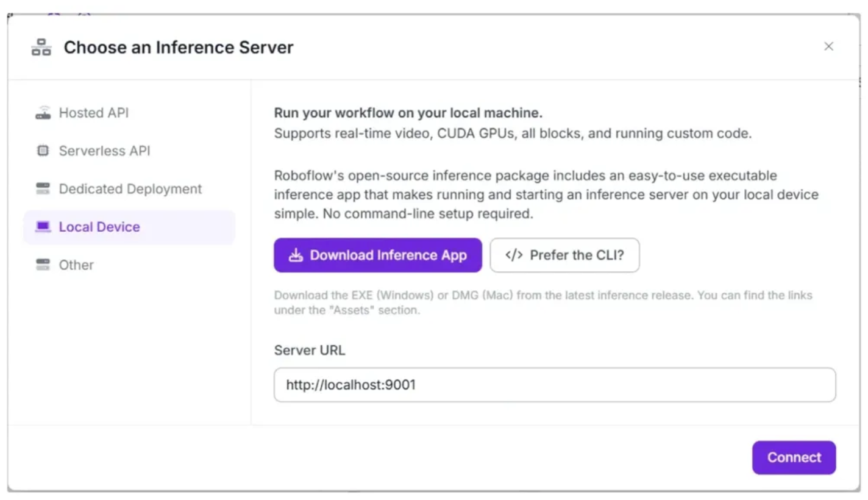The height and width of the screenshot is (500, 868).
Task: Select the Local Device option
Action: point(99,227)
